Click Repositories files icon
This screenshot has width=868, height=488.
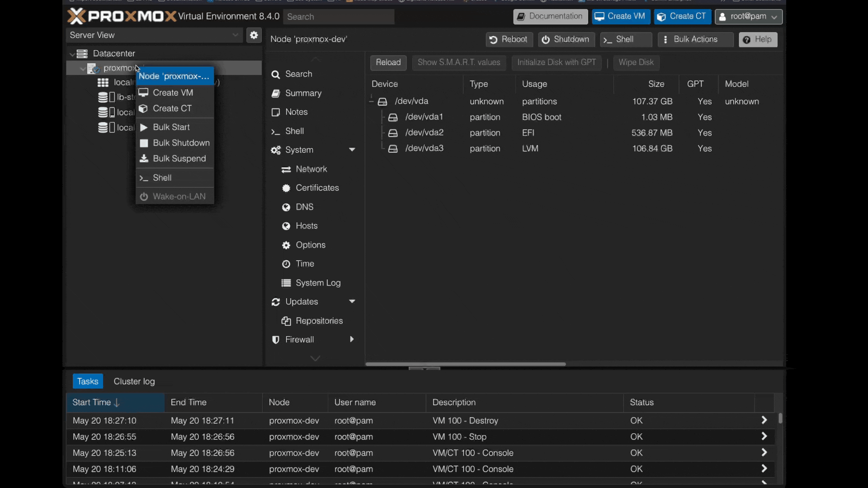click(x=286, y=321)
